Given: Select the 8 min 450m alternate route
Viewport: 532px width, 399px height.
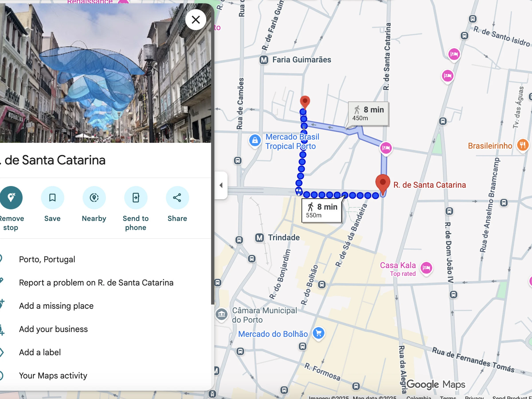Looking at the screenshot, I should [368, 114].
